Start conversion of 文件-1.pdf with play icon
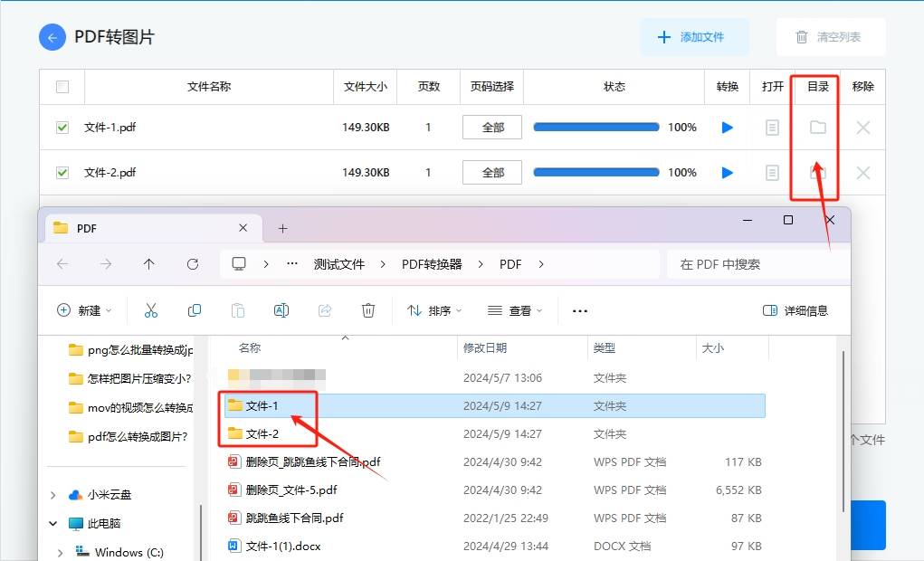The height and width of the screenshot is (561, 924). tap(728, 127)
